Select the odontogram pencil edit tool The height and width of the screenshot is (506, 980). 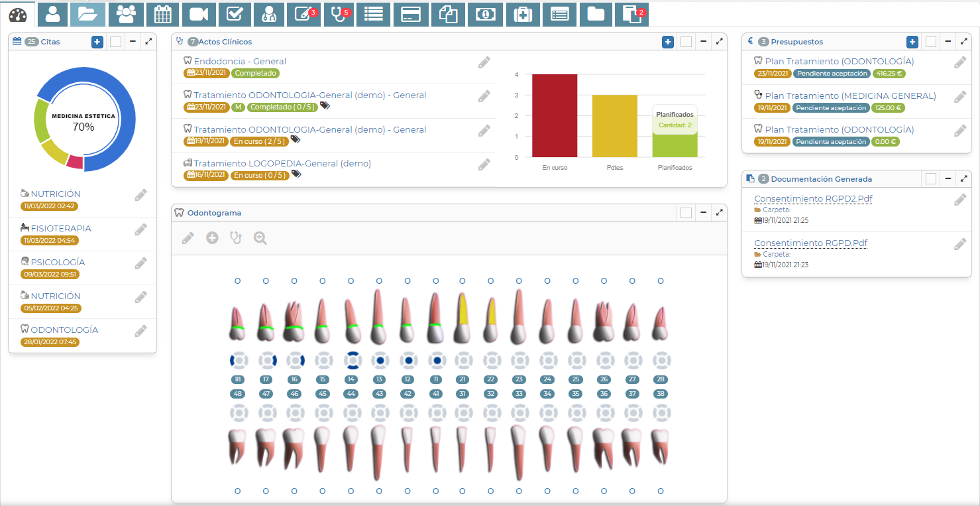point(188,238)
